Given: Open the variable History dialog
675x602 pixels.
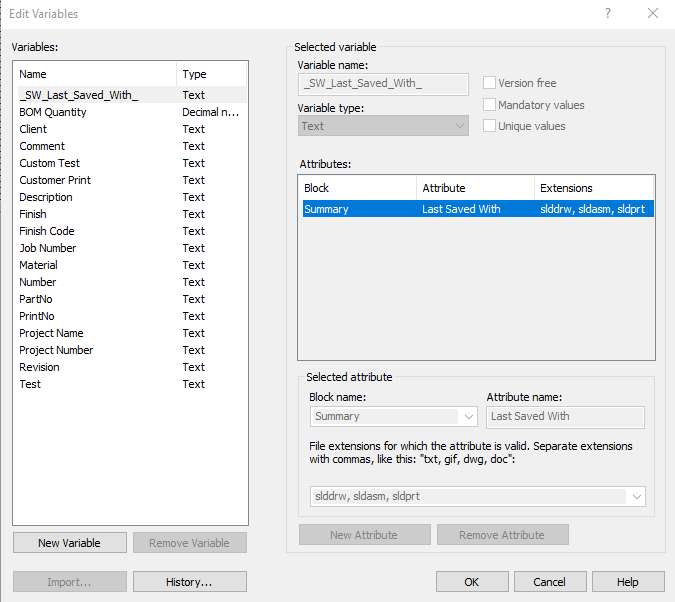Looking at the screenshot, I should 190,582.
